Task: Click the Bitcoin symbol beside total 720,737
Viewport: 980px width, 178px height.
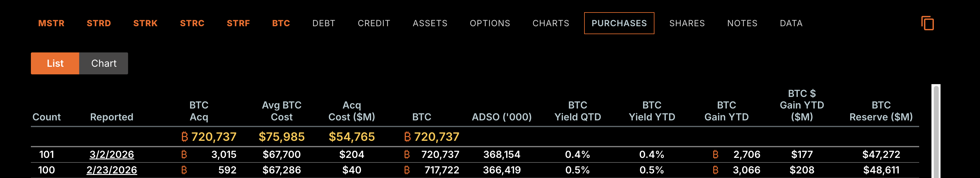Action: pyautogui.click(x=185, y=137)
